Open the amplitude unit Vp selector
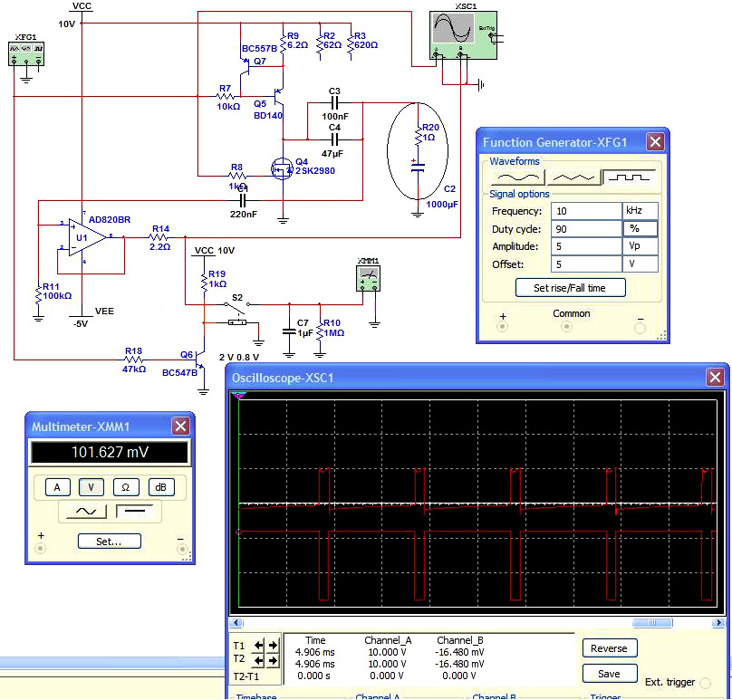This screenshot has height=700, width=732. (639, 246)
